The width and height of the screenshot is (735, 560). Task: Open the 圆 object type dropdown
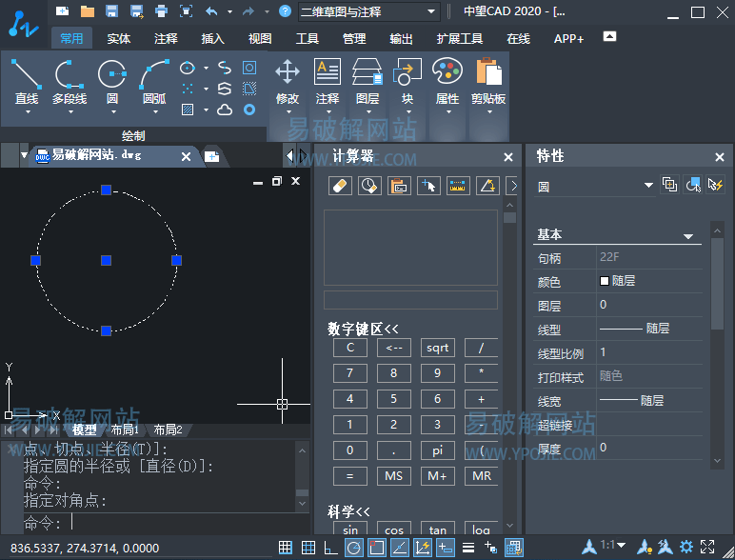[x=648, y=185]
